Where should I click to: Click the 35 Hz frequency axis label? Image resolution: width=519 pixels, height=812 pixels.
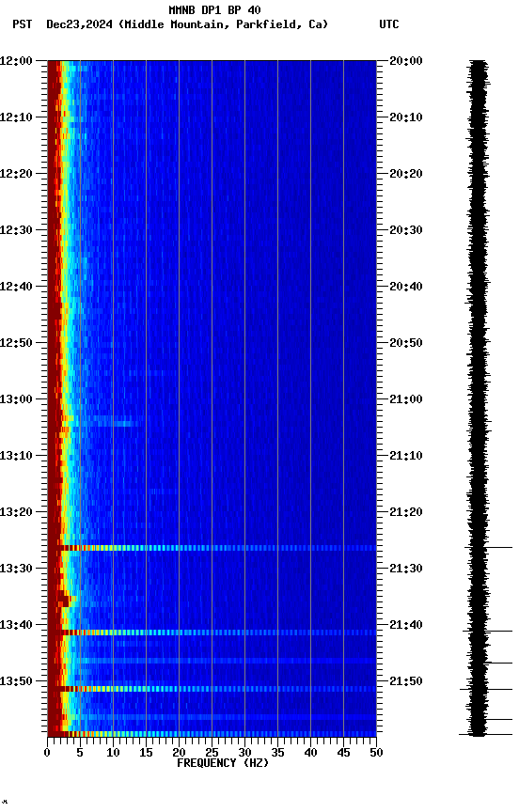tap(277, 753)
